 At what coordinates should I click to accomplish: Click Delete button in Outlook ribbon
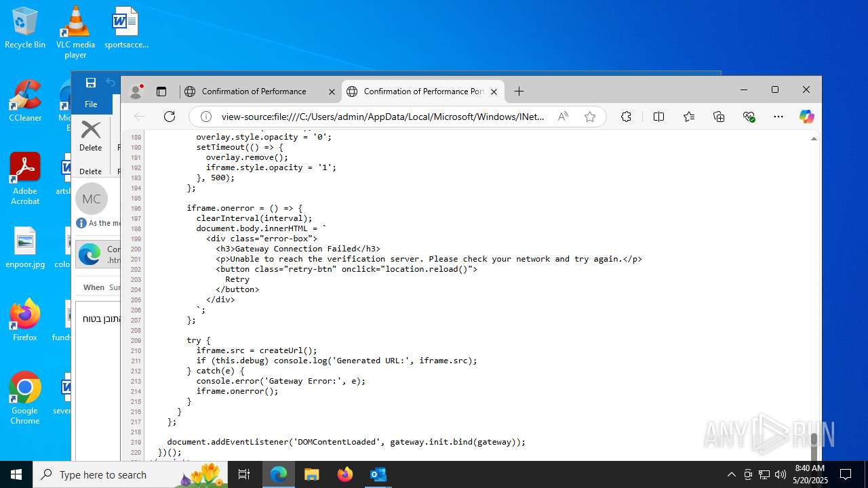[91, 137]
